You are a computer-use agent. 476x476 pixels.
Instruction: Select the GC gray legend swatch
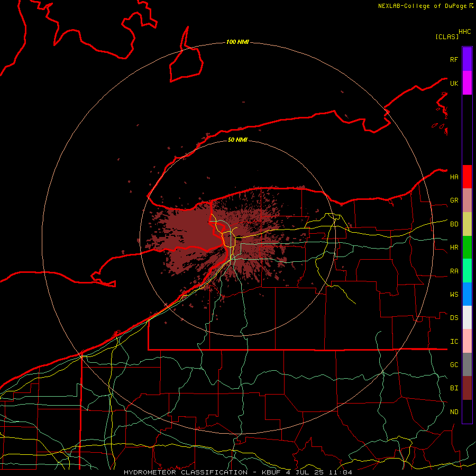tap(467, 364)
